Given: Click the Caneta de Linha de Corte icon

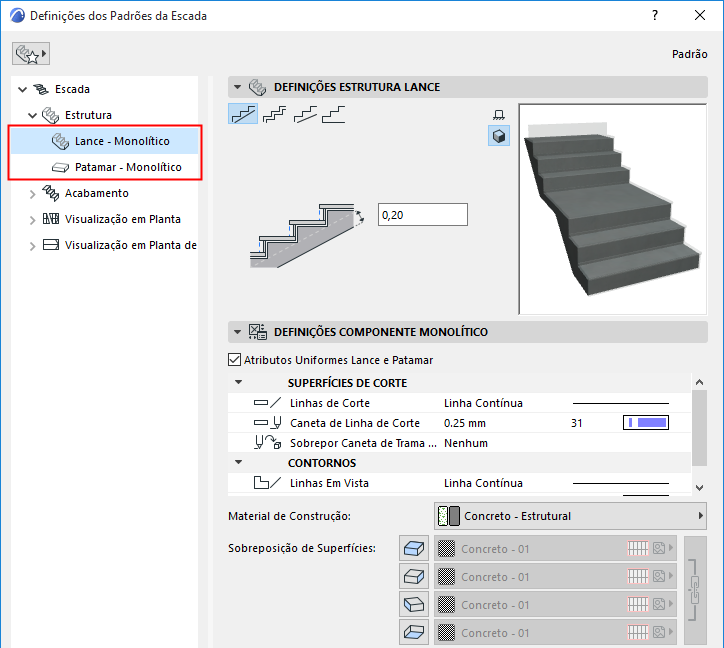Looking at the screenshot, I should pyautogui.click(x=267, y=423).
